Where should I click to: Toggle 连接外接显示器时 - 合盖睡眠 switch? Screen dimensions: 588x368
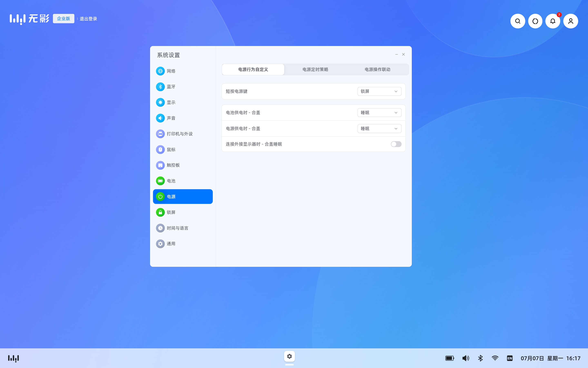[396, 144]
